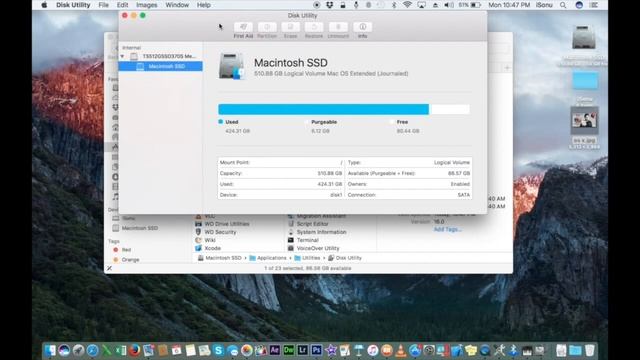Screen dimensions: 640x360
Task: Click the Connection SATA value
Action: tap(464, 195)
